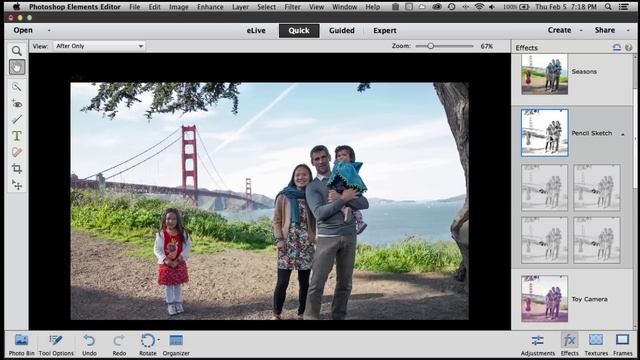Adjust the Zoom slider handle

click(430, 46)
